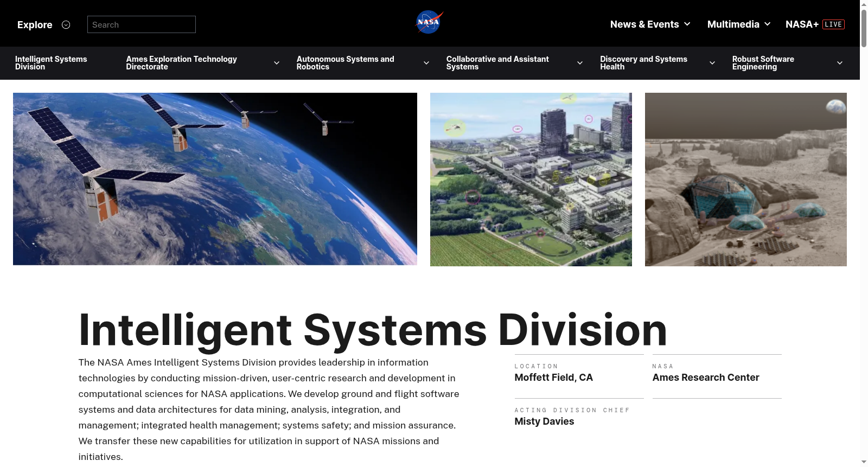This screenshot has width=868, height=467.
Task: Open Intelligent Systems Division nav item
Action: point(51,63)
